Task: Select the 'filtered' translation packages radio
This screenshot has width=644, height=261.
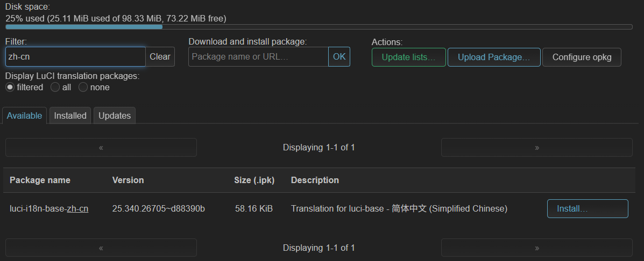Action: click(x=10, y=87)
